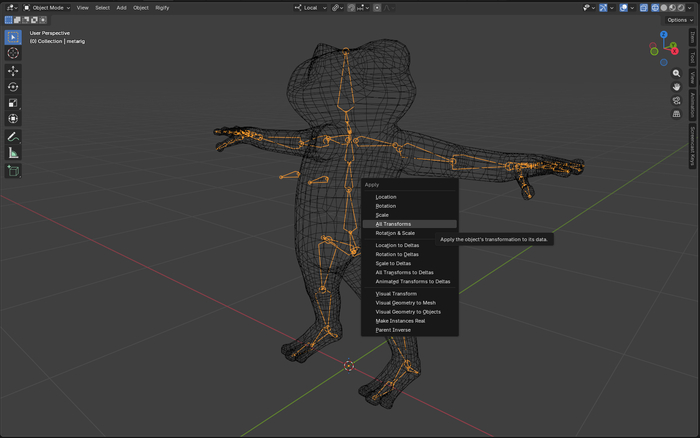The image size is (700, 438).
Task: Choose All Transforms from Apply menu
Action: 393,224
